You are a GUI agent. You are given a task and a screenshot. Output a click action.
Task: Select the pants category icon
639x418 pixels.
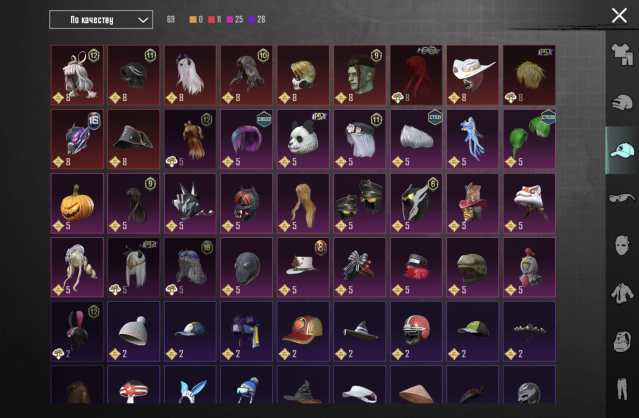622,389
